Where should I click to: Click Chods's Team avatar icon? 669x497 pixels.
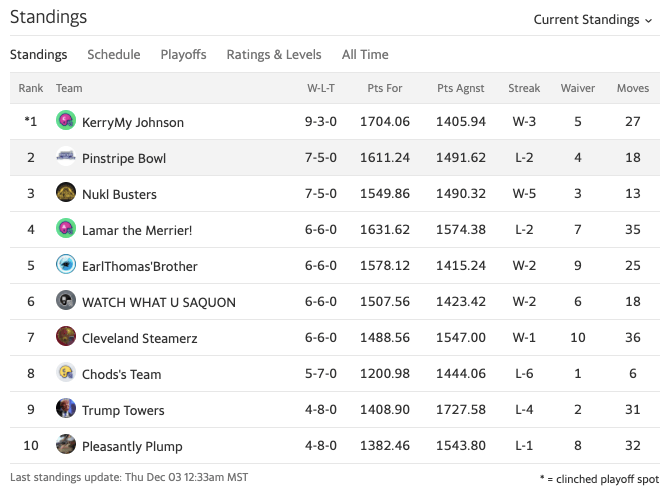pyautogui.click(x=66, y=373)
